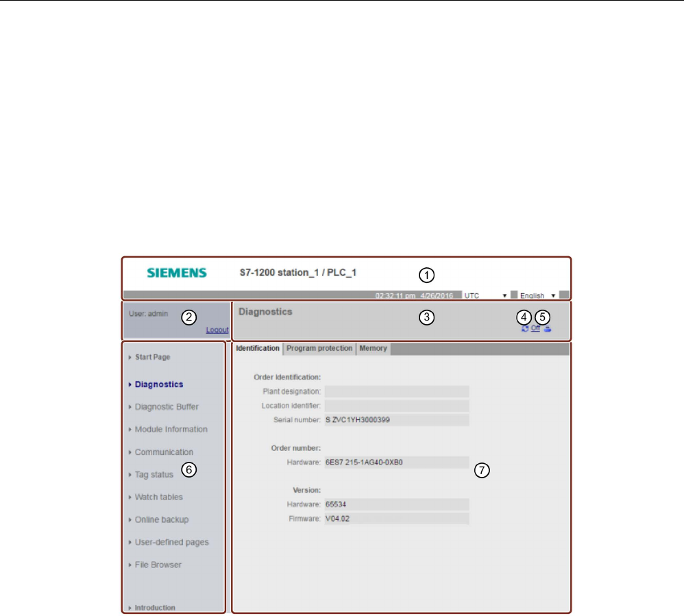
Task: Click the Location identifier field
Action: (x=397, y=406)
